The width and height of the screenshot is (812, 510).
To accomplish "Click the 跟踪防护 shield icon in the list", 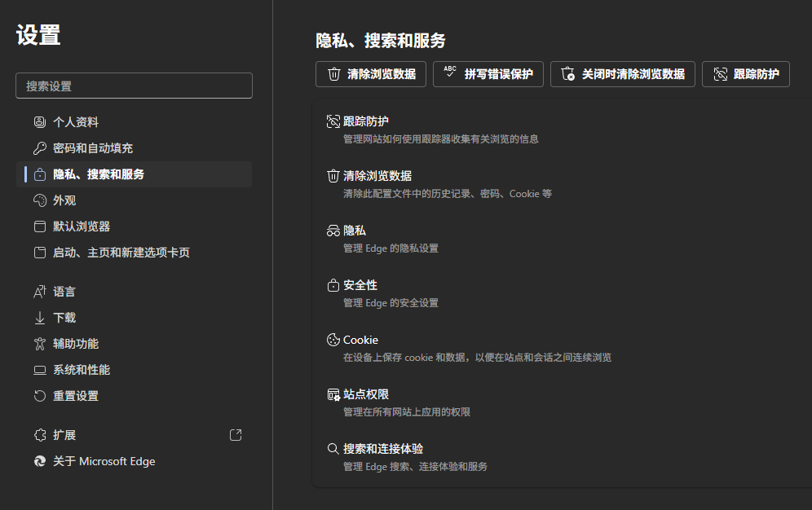I will 333,121.
